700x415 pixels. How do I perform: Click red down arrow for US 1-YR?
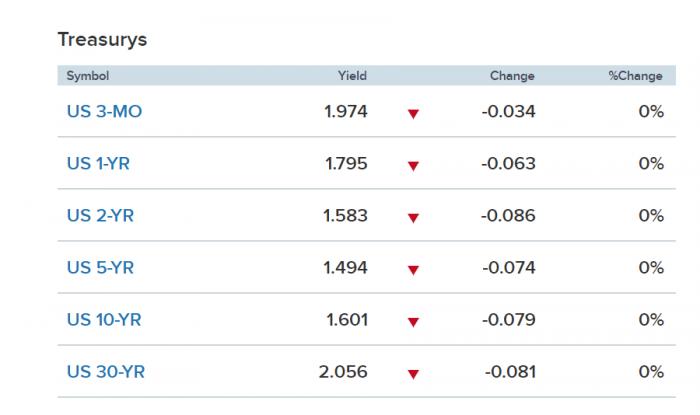point(413,166)
